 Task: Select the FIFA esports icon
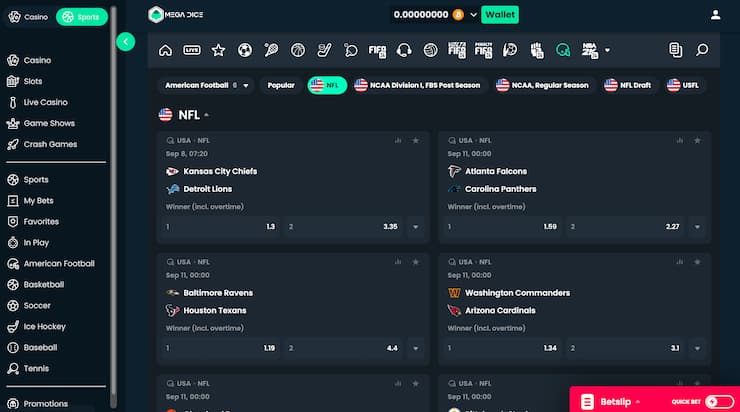point(377,50)
